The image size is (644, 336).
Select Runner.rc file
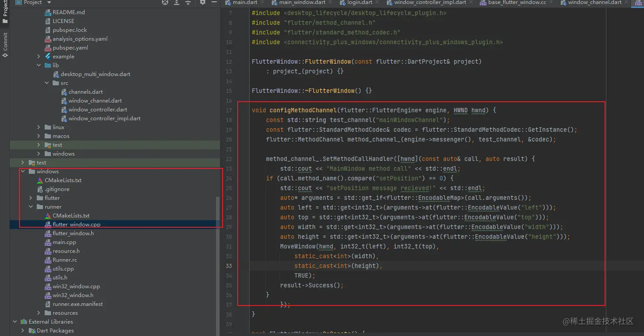[65, 260]
